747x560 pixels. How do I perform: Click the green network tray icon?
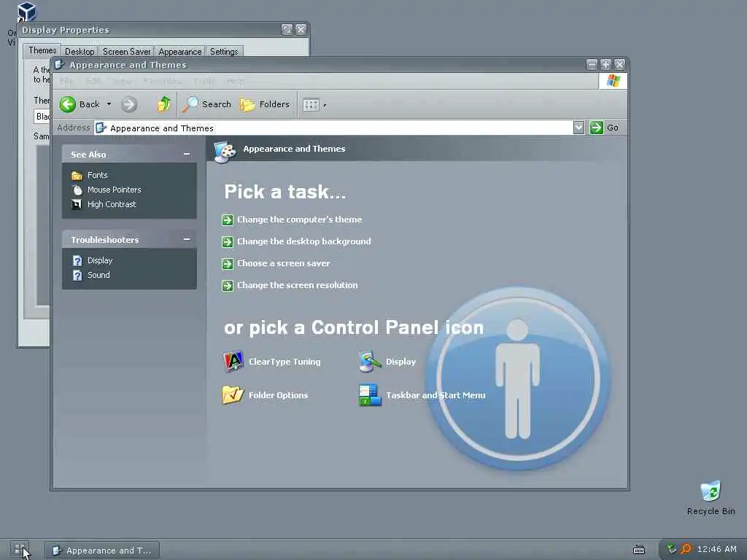[x=671, y=549]
